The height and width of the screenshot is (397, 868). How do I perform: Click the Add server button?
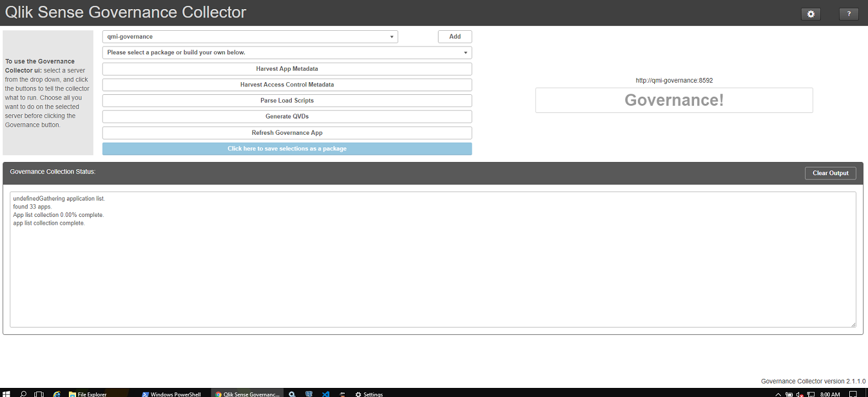click(x=455, y=37)
